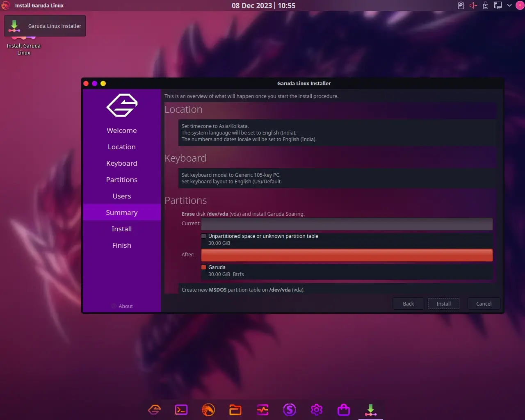Image resolution: width=525 pixels, height=420 pixels.
Task: Click 'Create new MSDOS partition table' text
Action: (x=243, y=290)
